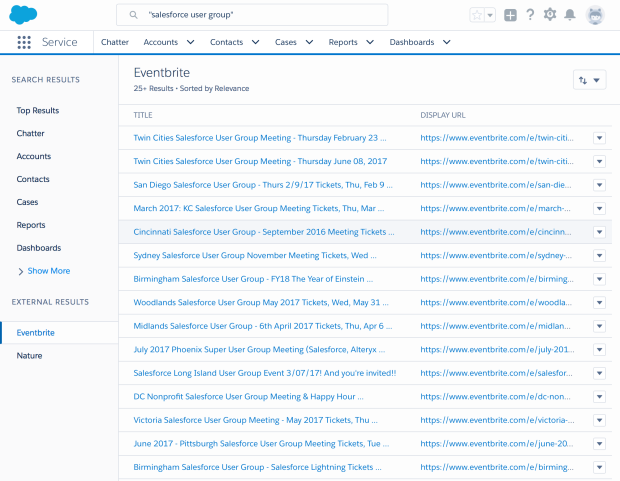The height and width of the screenshot is (481, 620).
Task: Select Nature under External Results
Action: (x=29, y=356)
